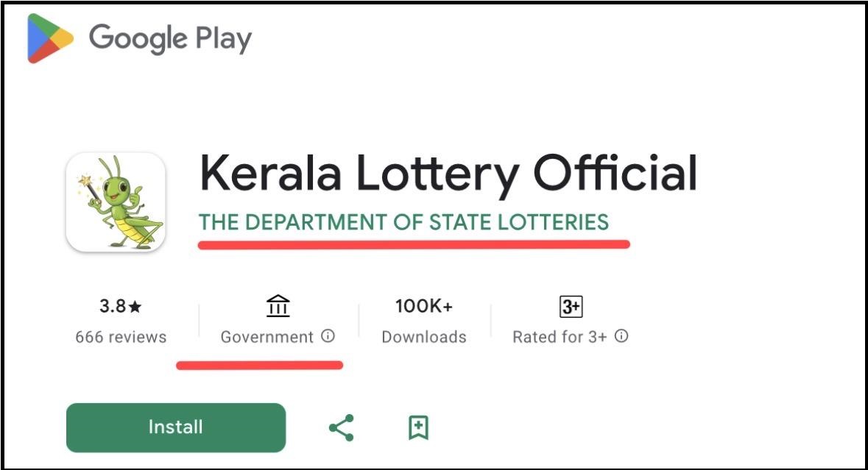Select the Kerala Lottery Official title
868x470 pixels.
click(x=448, y=174)
